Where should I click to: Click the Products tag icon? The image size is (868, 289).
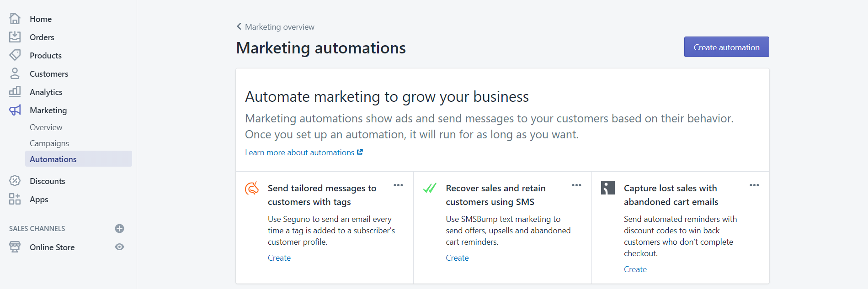tap(15, 55)
